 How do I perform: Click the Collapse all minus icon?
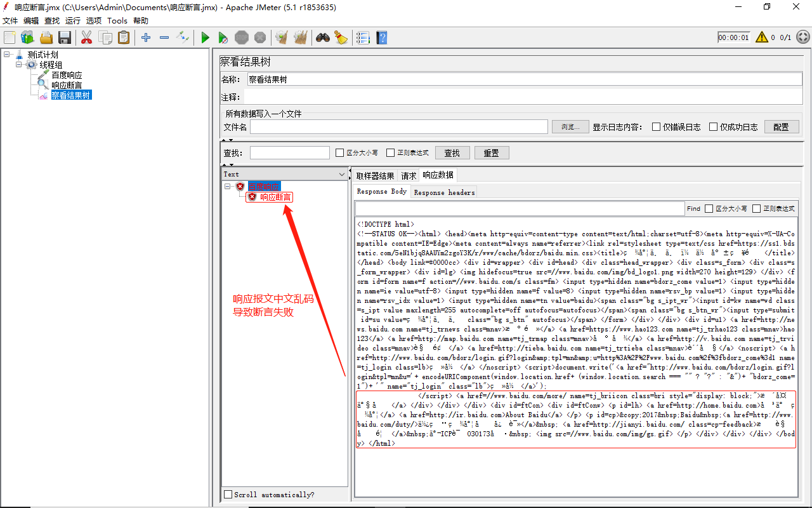tap(164, 37)
